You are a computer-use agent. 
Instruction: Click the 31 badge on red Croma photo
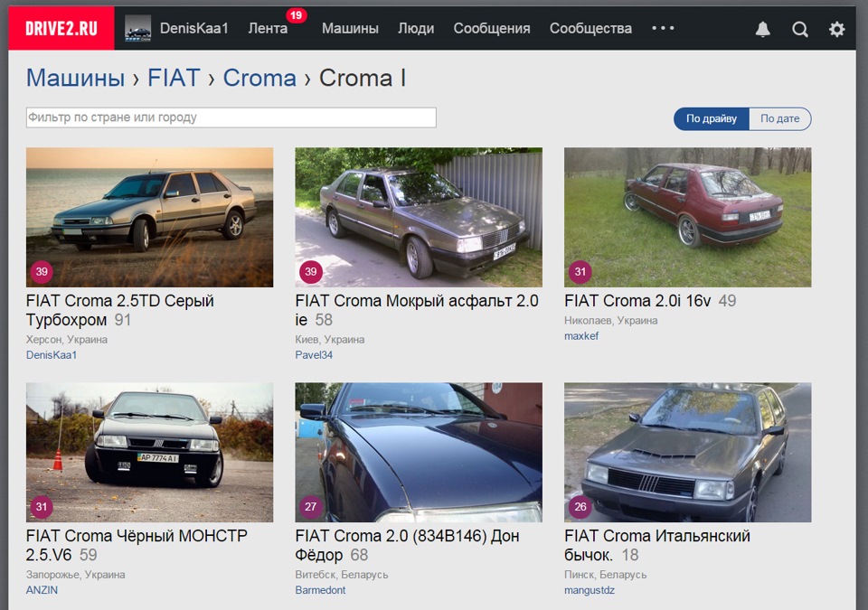[x=580, y=271]
